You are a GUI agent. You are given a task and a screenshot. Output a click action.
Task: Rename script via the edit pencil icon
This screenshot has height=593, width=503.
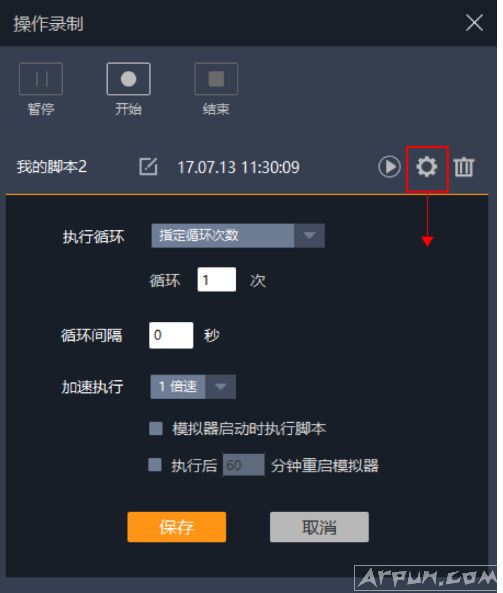[x=148, y=167]
